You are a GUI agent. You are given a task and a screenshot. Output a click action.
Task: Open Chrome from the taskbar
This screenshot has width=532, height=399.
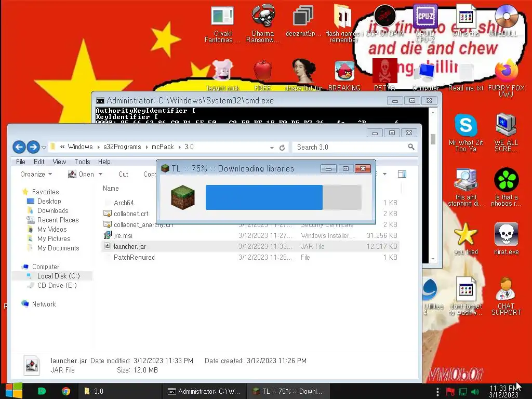(66, 391)
